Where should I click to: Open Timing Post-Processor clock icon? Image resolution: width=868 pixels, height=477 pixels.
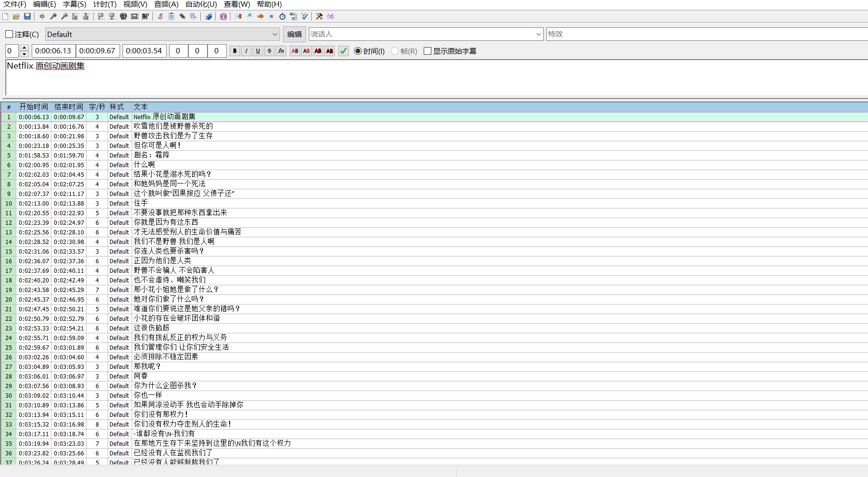click(282, 16)
